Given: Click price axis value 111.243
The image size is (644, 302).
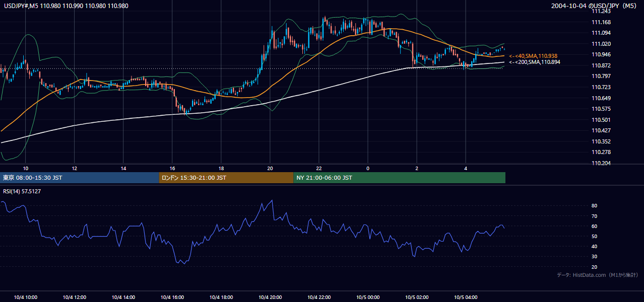Looking at the screenshot, I should tap(602, 11).
